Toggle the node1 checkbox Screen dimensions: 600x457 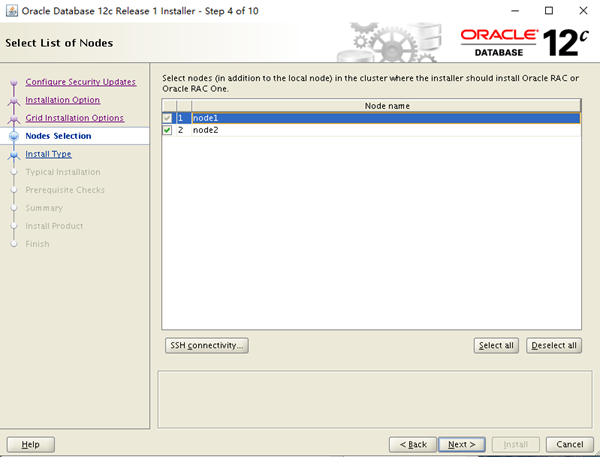[167, 118]
